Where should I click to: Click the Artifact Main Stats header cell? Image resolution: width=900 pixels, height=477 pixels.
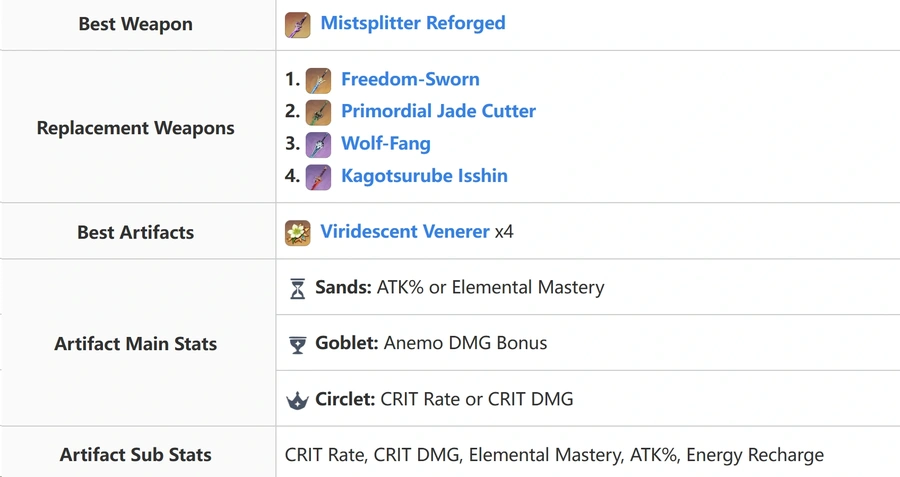pos(138,343)
